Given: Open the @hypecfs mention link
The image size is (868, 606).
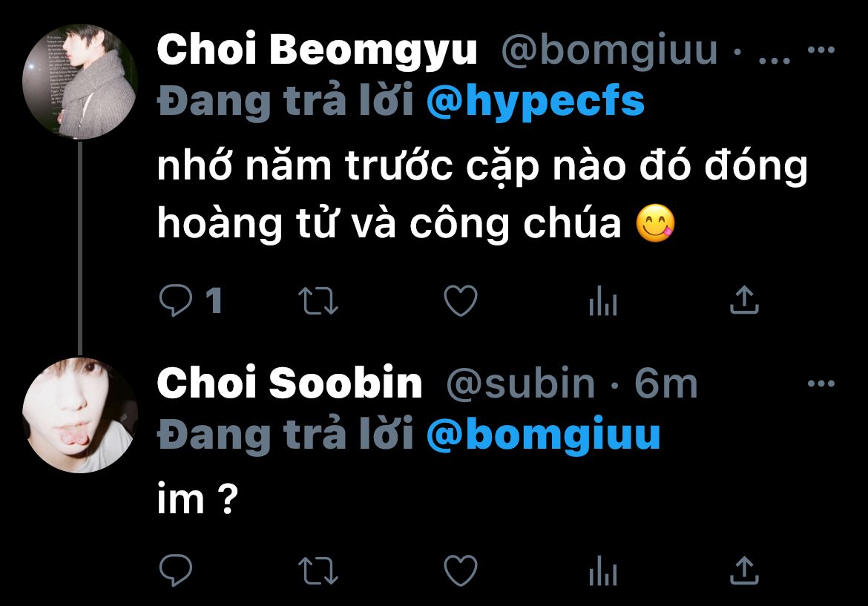Looking at the screenshot, I should [536, 102].
